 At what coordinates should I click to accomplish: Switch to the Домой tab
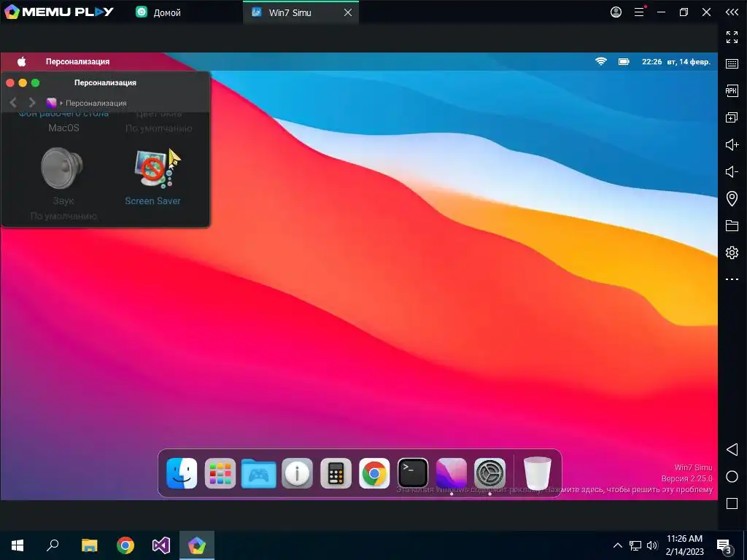point(158,12)
